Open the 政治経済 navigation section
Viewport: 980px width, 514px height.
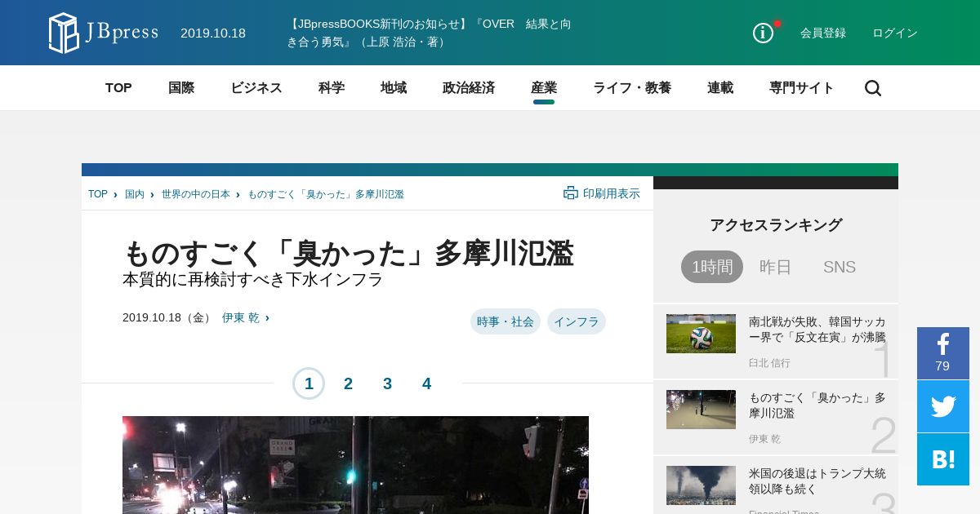(x=469, y=88)
